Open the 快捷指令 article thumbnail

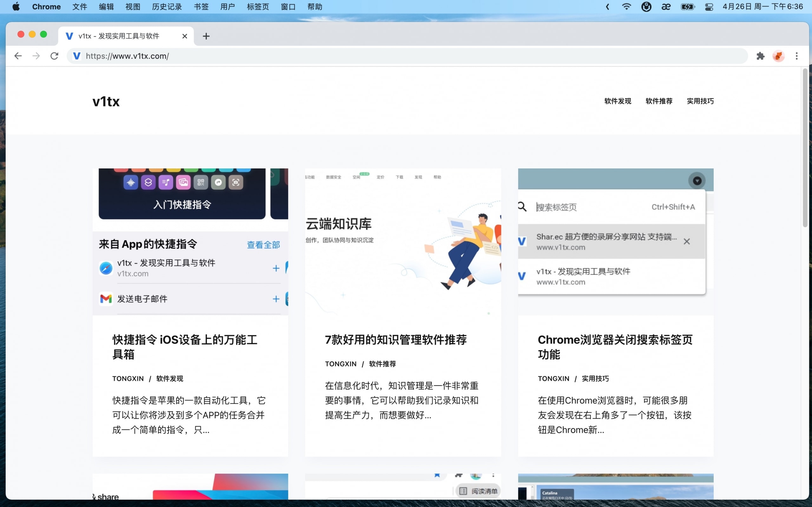190,242
